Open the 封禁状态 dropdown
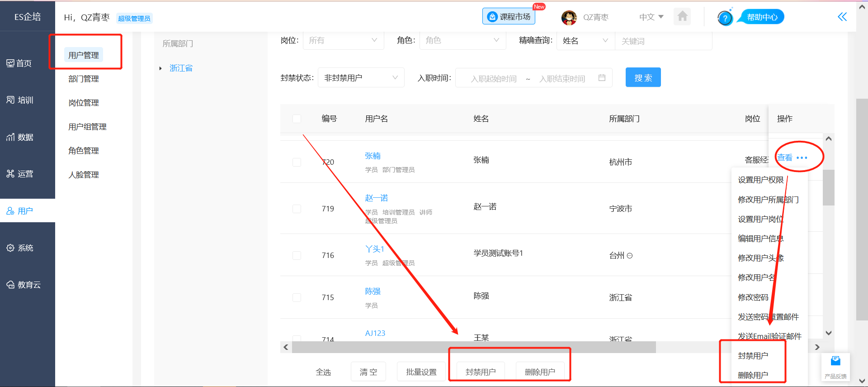The image size is (868, 387). click(x=361, y=78)
